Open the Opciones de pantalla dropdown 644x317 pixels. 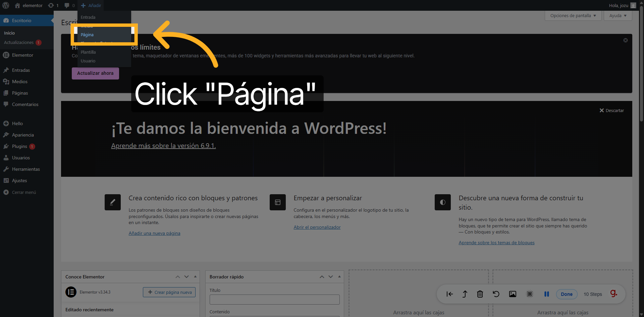(573, 15)
